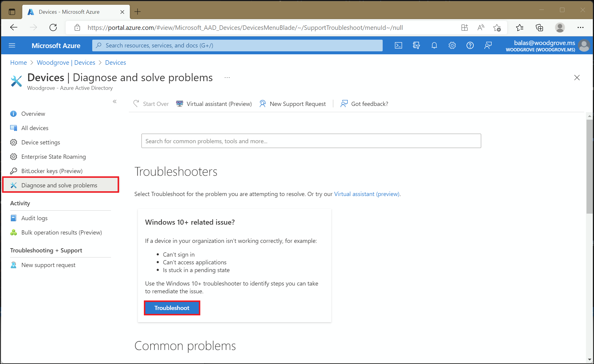Click the Common problems heading

pyautogui.click(x=185, y=346)
